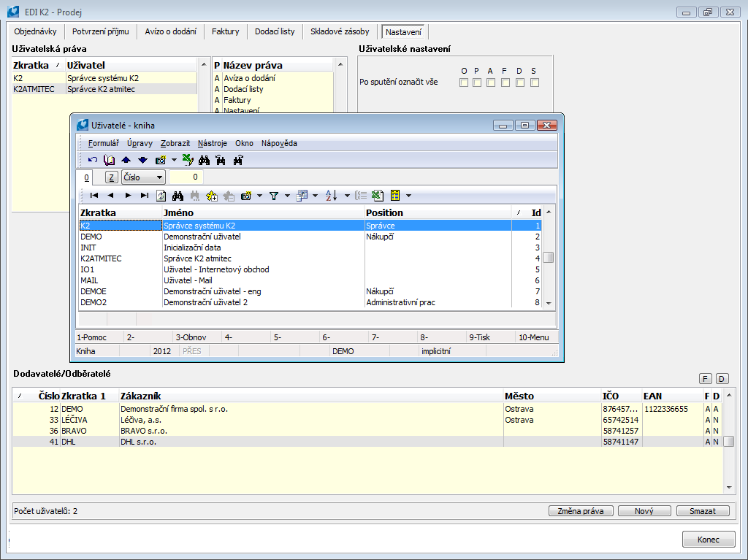The height and width of the screenshot is (560, 748).
Task: Click the blue down arrow toolbar icon
Action: pos(142,160)
